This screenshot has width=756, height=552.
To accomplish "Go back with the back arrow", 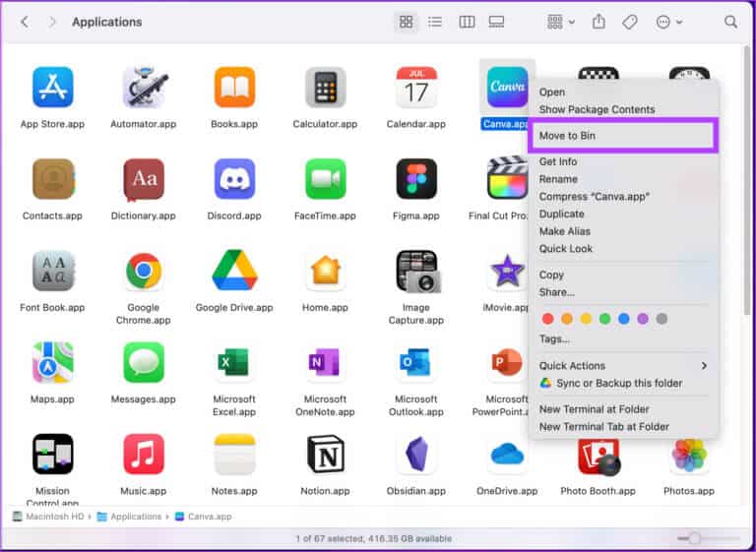I will [25, 22].
